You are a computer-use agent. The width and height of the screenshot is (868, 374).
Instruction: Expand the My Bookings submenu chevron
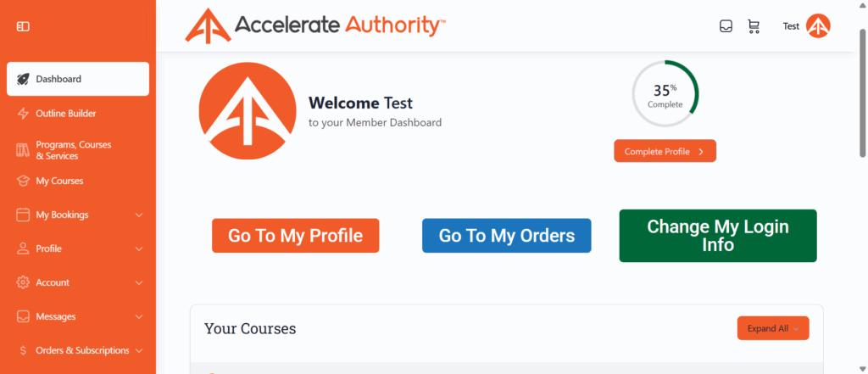tap(139, 215)
